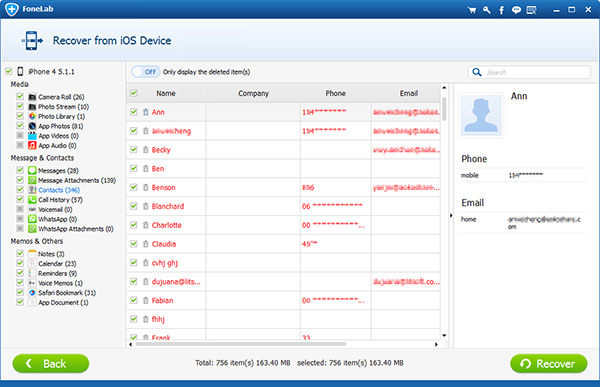The width and height of the screenshot is (600, 387).
Task: Select Reminders (9) category
Action: click(x=57, y=273)
